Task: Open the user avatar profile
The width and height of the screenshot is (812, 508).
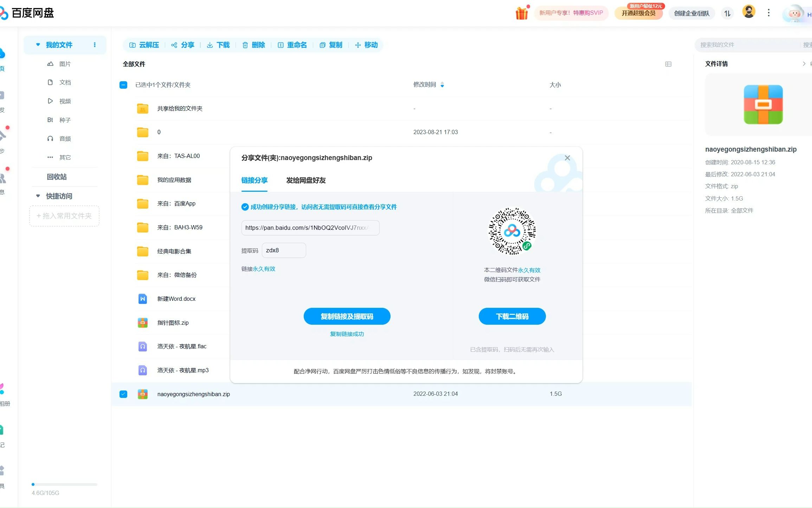Action: pos(749,12)
